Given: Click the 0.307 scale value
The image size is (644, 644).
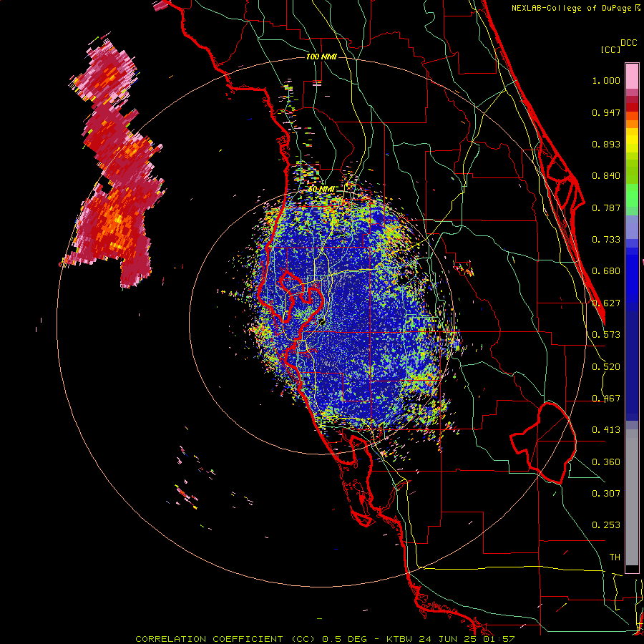Looking at the screenshot, I should [606, 494].
